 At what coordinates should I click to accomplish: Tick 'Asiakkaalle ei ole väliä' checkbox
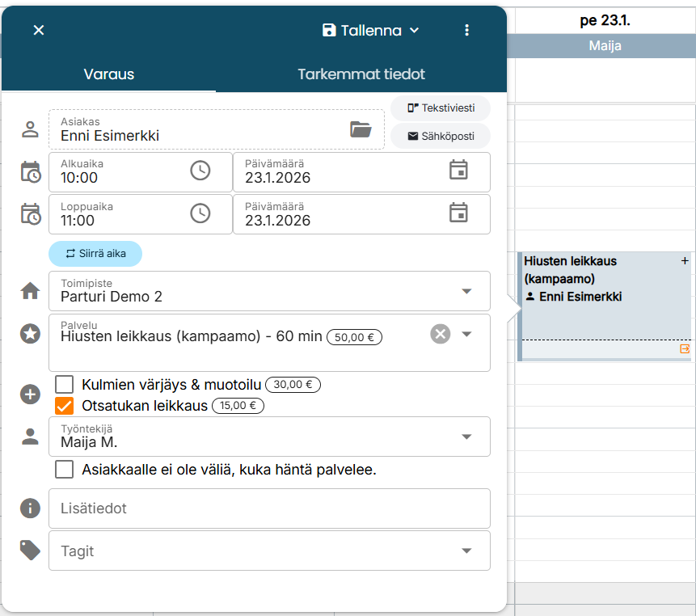coord(65,470)
